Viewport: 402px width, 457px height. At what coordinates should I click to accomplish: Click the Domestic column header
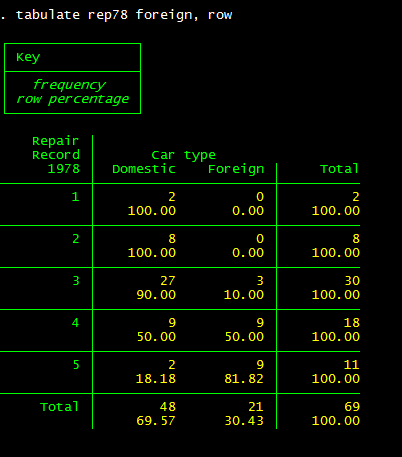[144, 169]
